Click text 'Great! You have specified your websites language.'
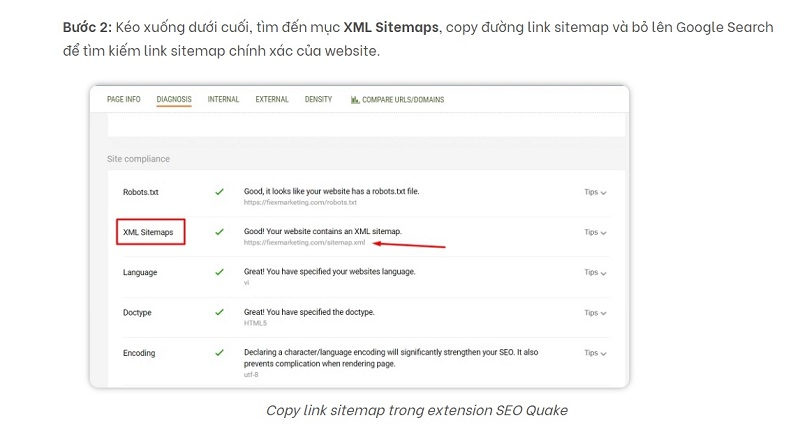 pyautogui.click(x=329, y=271)
